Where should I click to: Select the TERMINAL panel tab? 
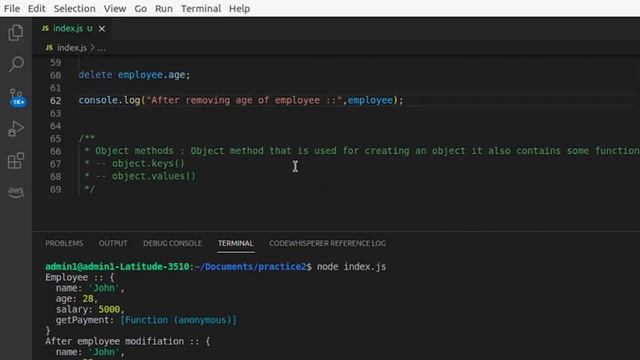point(236,243)
